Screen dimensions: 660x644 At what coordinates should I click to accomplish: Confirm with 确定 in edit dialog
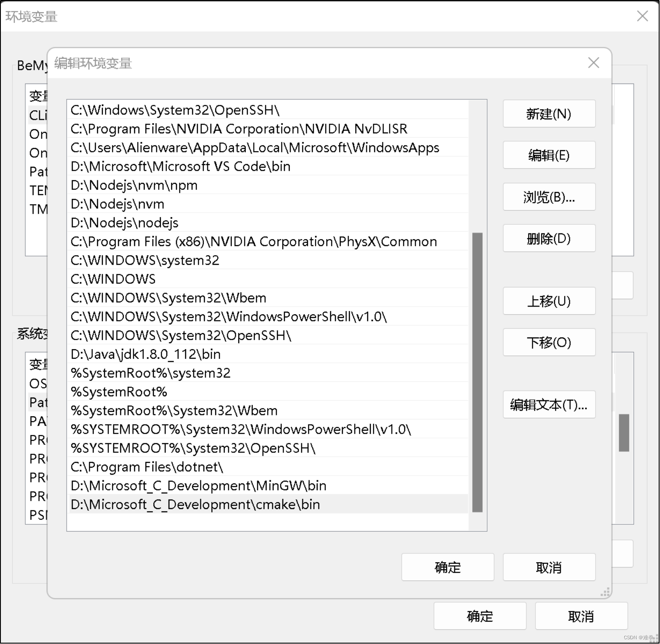click(x=448, y=567)
